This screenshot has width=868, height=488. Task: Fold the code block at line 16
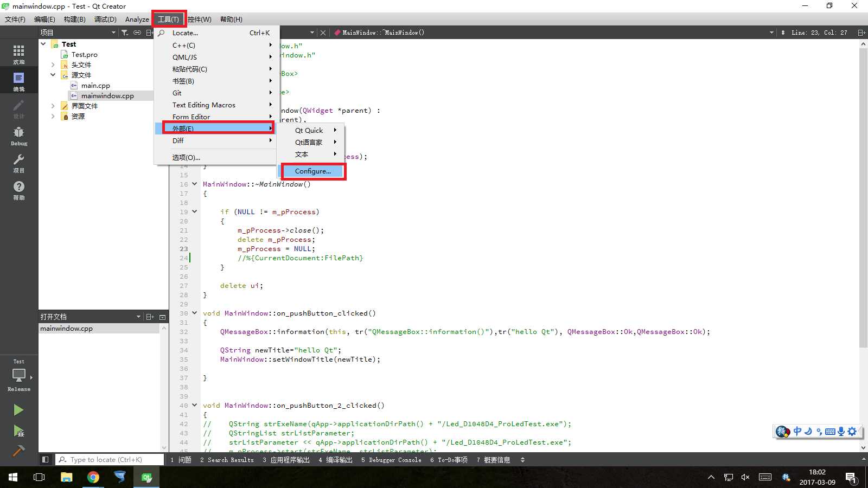coord(194,184)
